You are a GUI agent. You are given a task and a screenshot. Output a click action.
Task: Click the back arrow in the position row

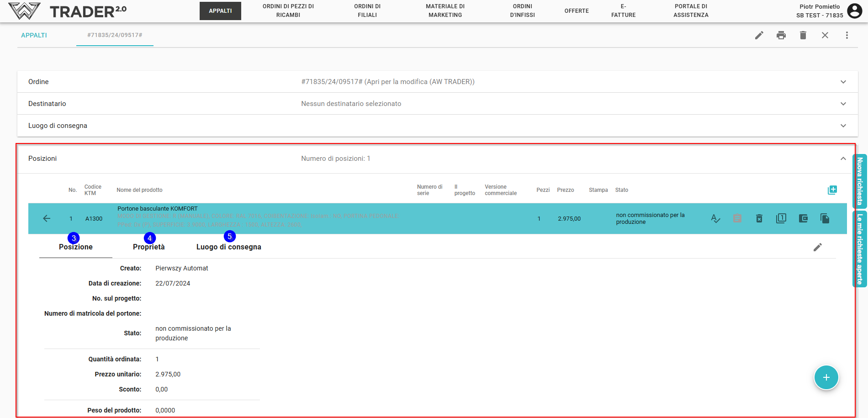point(47,219)
